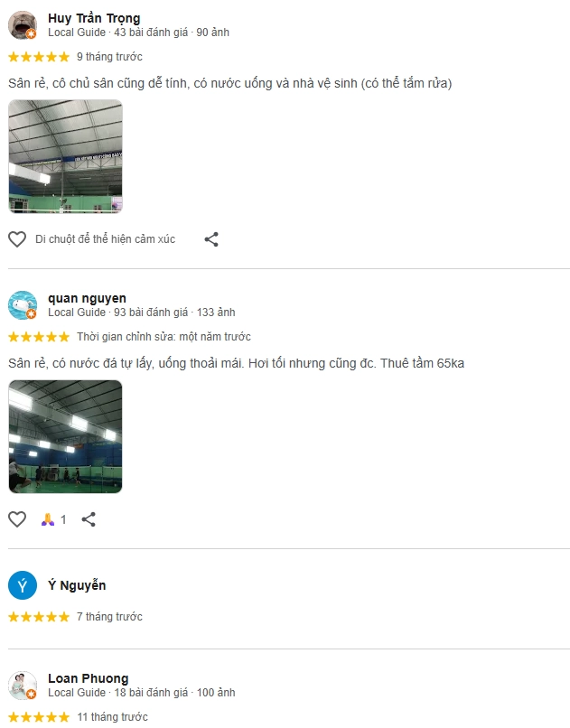The image size is (570, 728).
Task: Like Huy Trần Trọng's review with heart icon
Action: (x=17, y=239)
